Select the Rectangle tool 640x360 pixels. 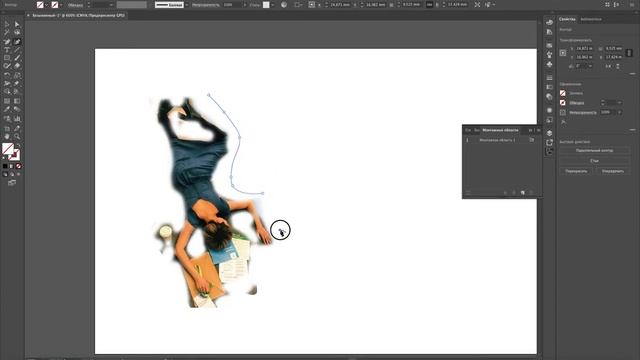[7, 58]
